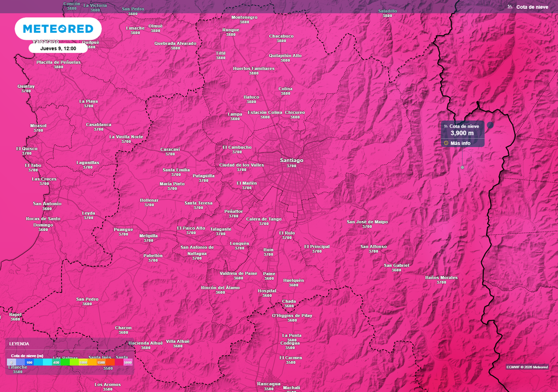Image resolution: width=558 pixels, height=392 pixels.
Task: Click the Jueves 9, 12:00 date pill
Action: pyautogui.click(x=58, y=48)
